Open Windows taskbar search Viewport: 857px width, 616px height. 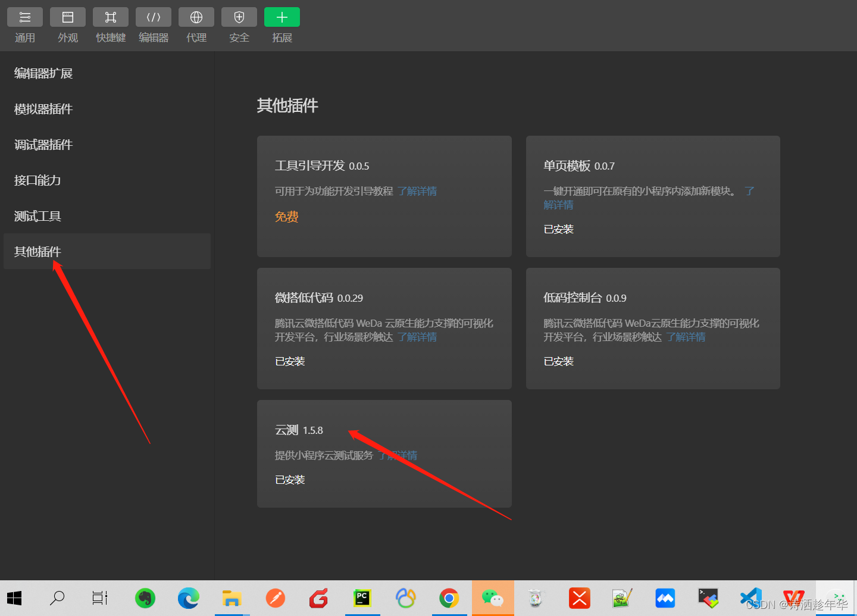coord(57,598)
